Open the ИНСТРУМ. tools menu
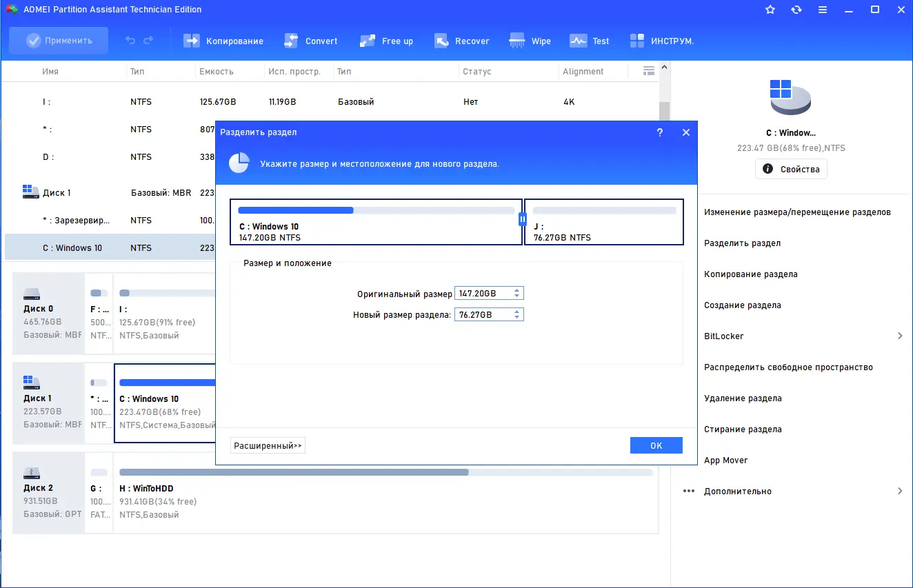913x588 pixels. pos(661,41)
